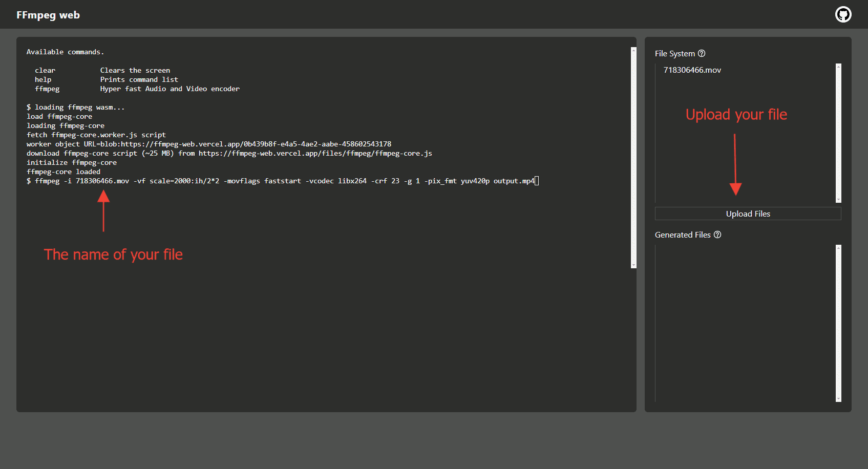Click the 'loading ffmpeg wasm...' line

click(x=76, y=107)
